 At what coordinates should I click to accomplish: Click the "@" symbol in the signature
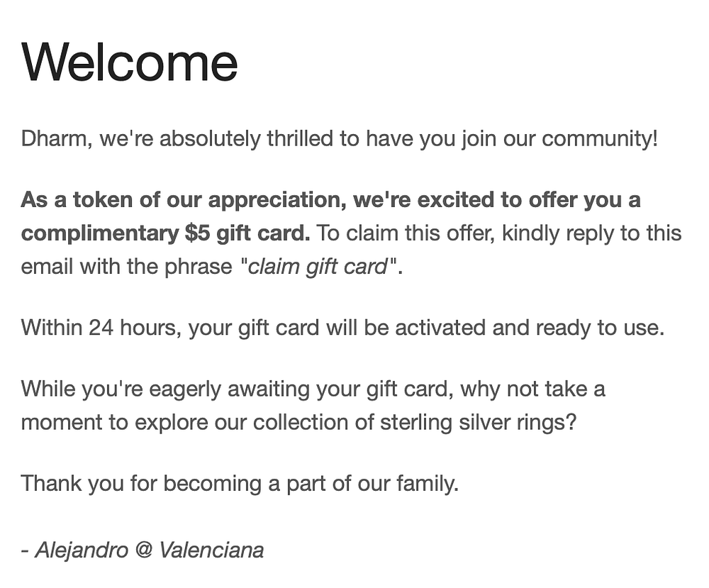tap(144, 550)
